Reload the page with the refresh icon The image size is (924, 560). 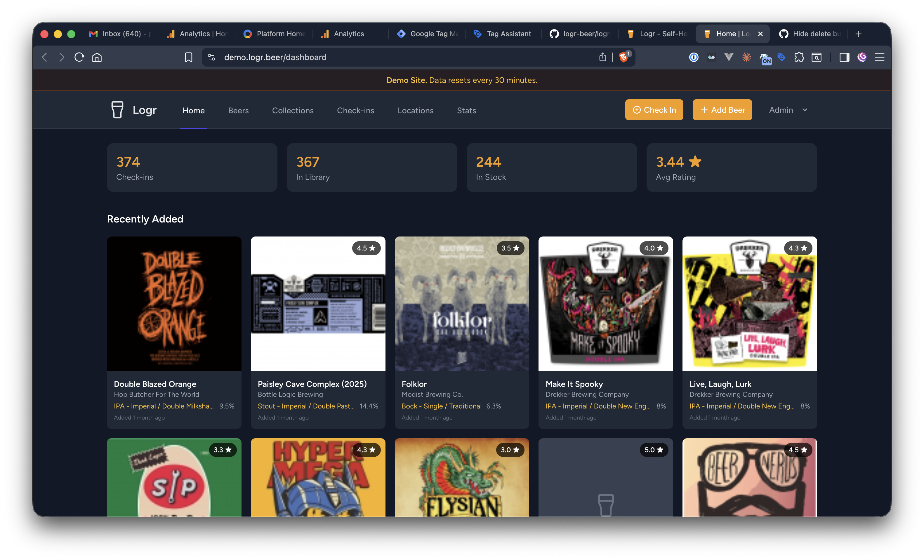pos(79,57)
